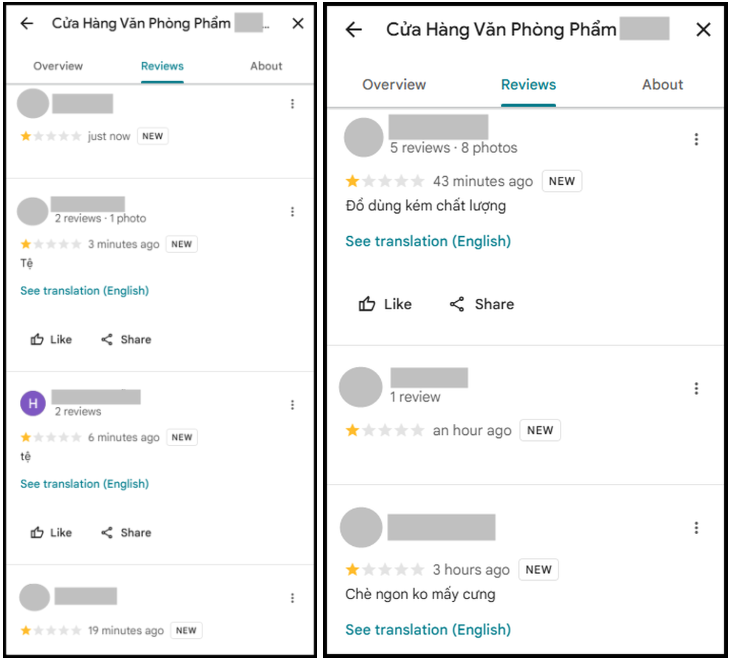Share the 'Đồ dùng kém chất lượng' review

point(482,304)
